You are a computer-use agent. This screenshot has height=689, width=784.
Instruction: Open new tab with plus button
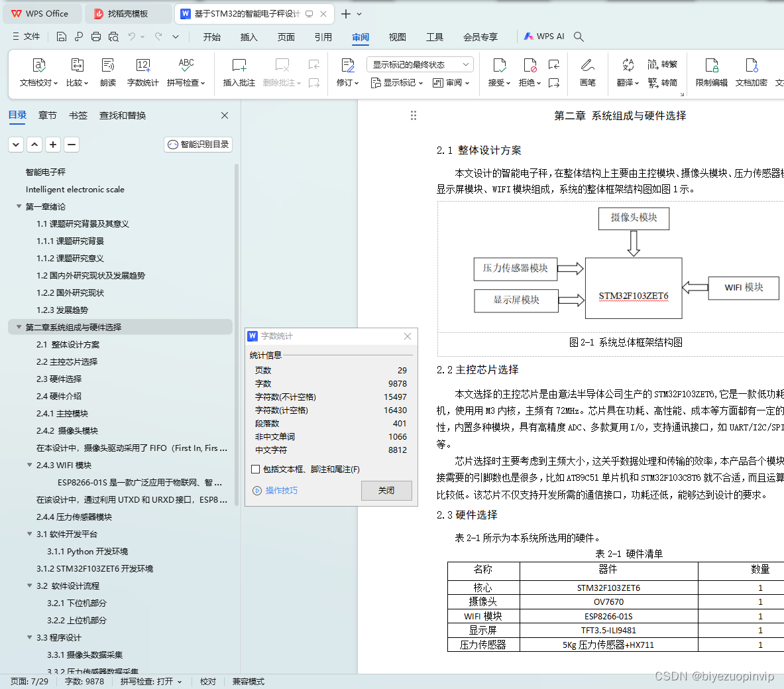(345, 14)
